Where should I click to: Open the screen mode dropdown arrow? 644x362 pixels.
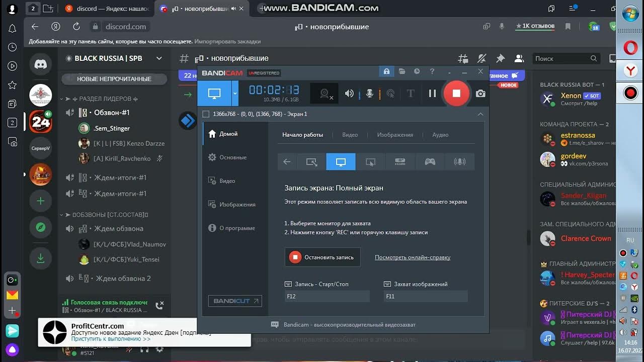235,94
